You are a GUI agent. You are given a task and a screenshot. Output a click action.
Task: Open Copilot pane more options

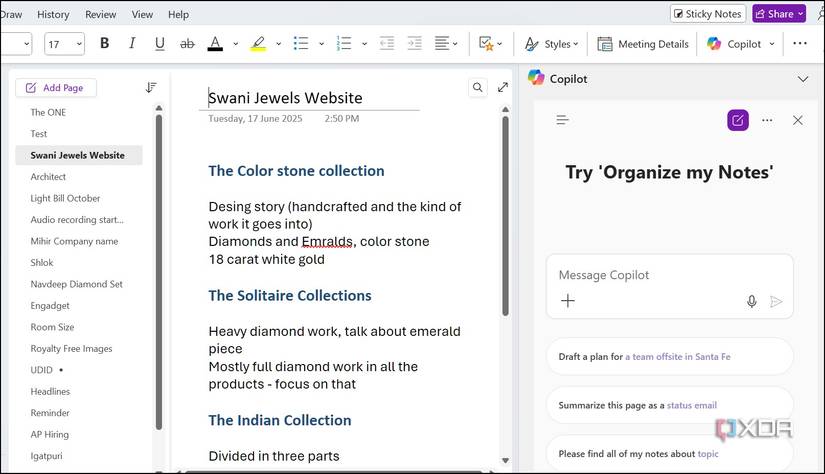(x=767, y=120)
